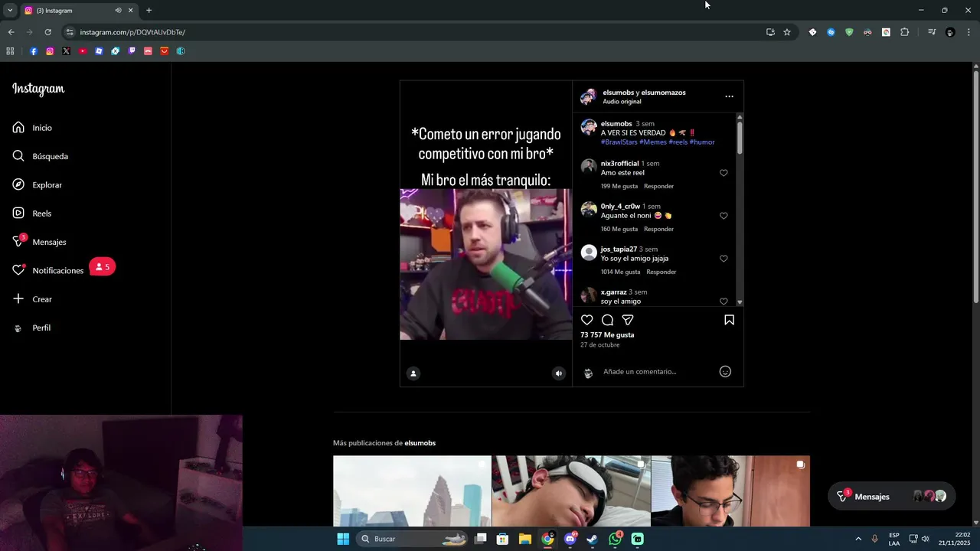The image size is (980, 551).
Task: Open the YouTube bookmark
Action: coord(83,51)
